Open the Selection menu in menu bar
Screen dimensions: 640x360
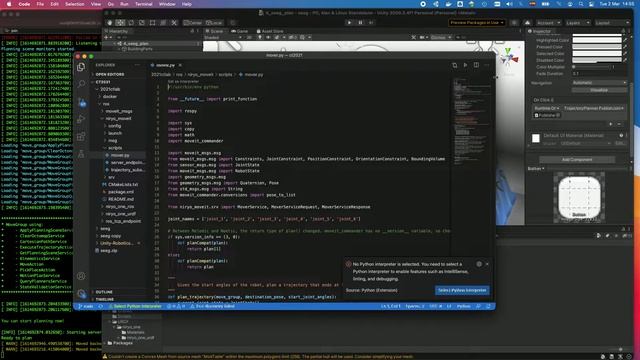(x=75, y=4)
